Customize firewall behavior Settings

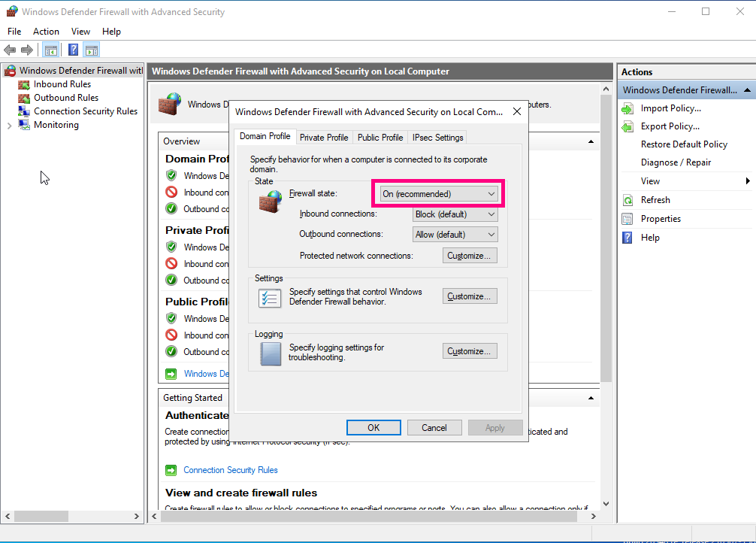tap(470, 296)
